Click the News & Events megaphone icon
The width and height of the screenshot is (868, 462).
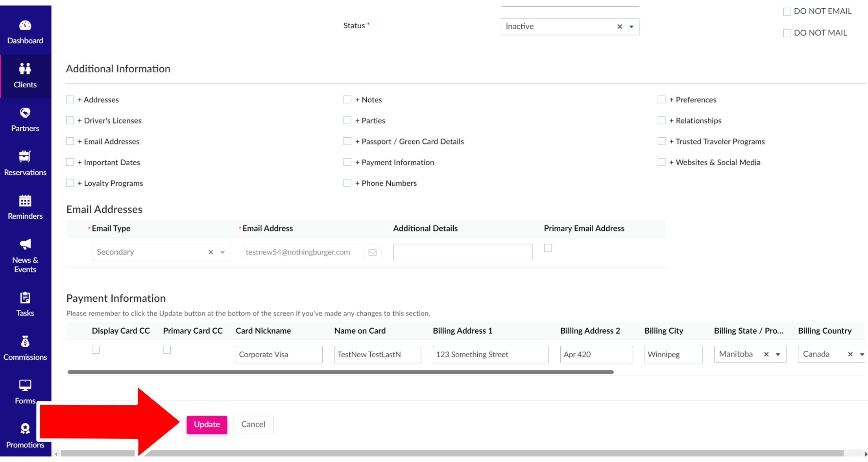pyautogui.click(x=25, y=244)
